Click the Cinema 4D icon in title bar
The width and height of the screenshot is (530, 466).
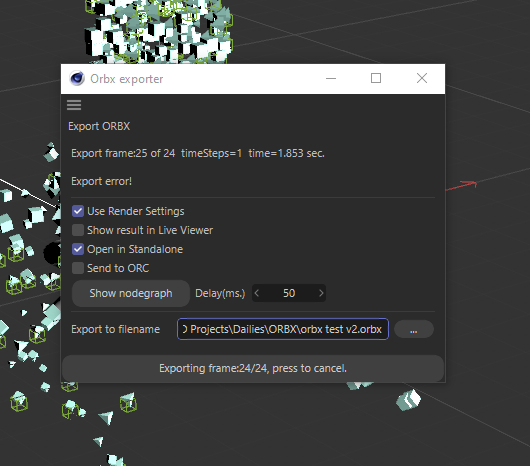coord(77,78)
